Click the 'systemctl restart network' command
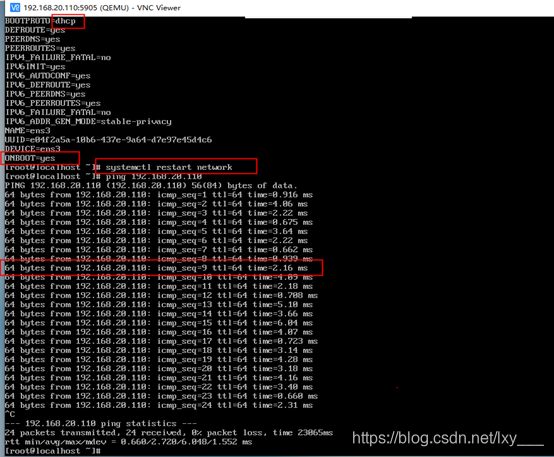 (169, 167)
